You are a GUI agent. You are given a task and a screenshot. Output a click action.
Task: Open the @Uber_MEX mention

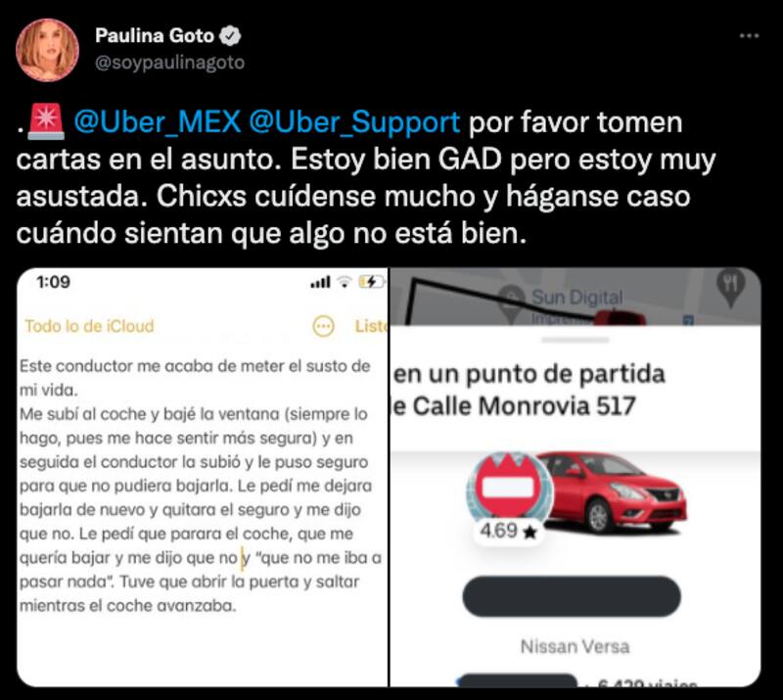coord(158,122)
